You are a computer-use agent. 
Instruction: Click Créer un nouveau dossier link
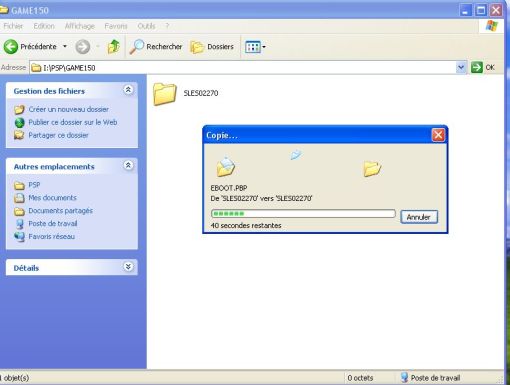tap(69, 109)
